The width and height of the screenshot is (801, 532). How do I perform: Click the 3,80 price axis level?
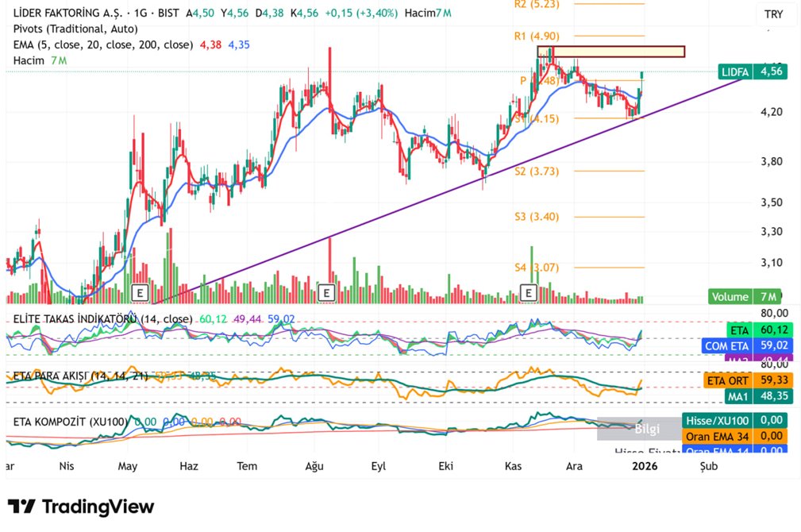pos(772,161)
